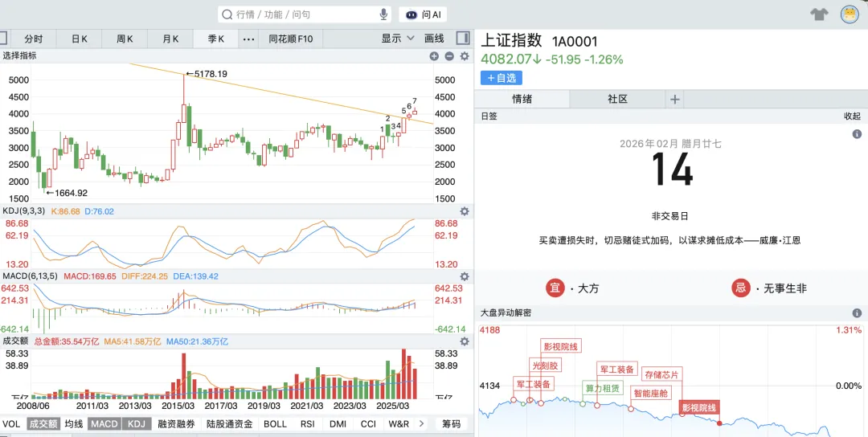Click the 存储芯片 event tag
The height and width of the screenshot is (437, 868).
pyautogui.click(x=662, y=374)
